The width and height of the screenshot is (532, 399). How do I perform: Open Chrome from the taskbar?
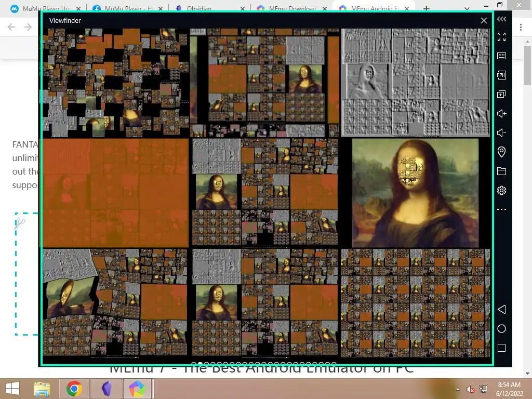74,389
